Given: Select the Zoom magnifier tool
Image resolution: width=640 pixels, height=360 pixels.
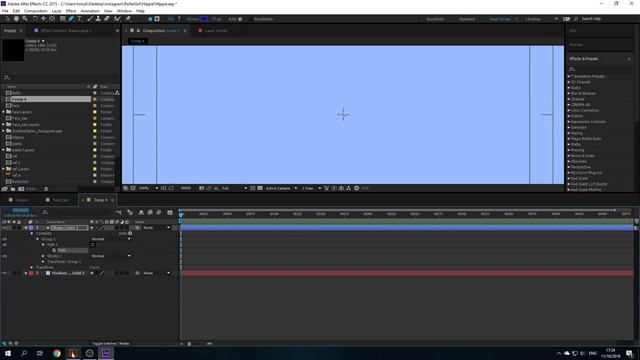Looking at the screenshot, I should tap(25, 19).
